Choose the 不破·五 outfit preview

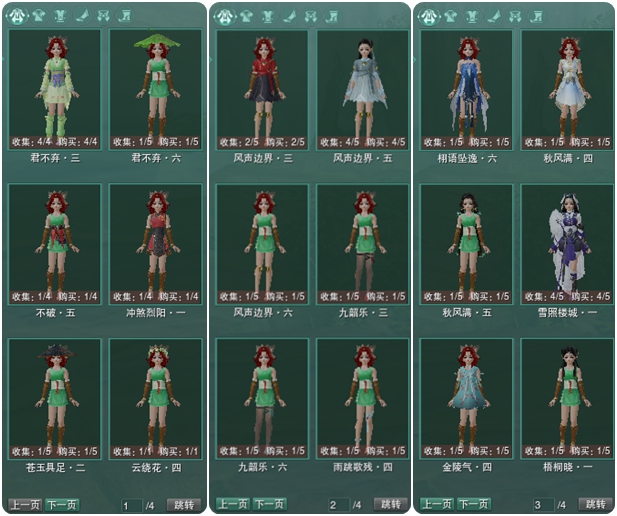[x=55, y=244]
